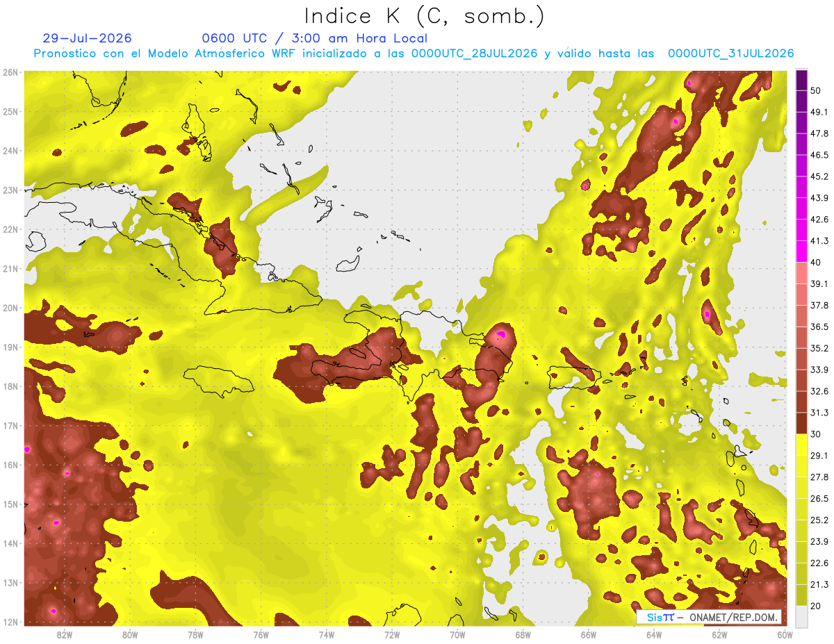Pick the gray swatch below 20 in legend
Viewport: 834px width, 644px height.
coord(801,616)
